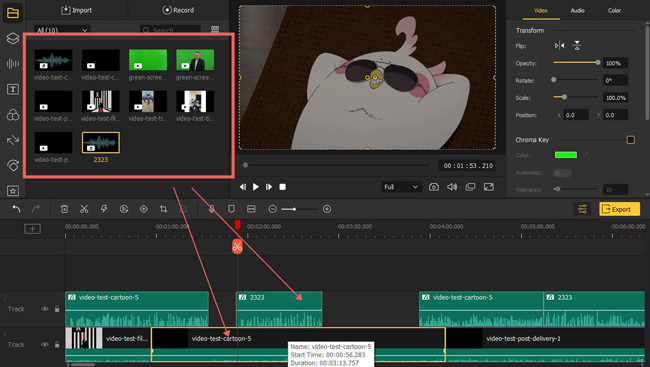Flip clip horizontally icon
650x367 pixels.
point(559,46)
